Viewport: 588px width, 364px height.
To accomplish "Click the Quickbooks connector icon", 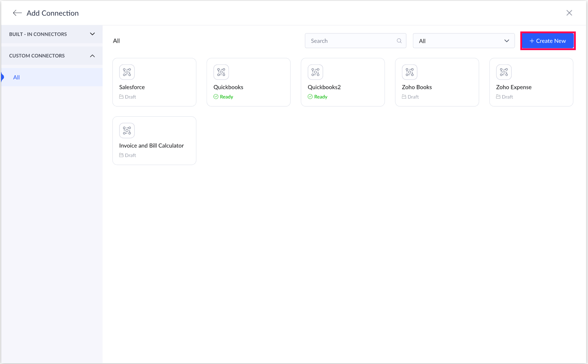I will click(x=221, y=72).
